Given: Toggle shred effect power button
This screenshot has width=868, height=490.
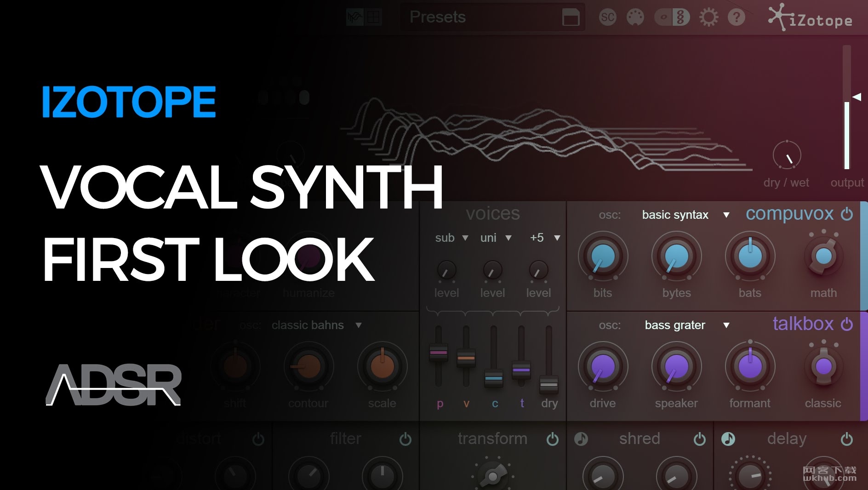Looking at the screenshot, I should (700, 439).
